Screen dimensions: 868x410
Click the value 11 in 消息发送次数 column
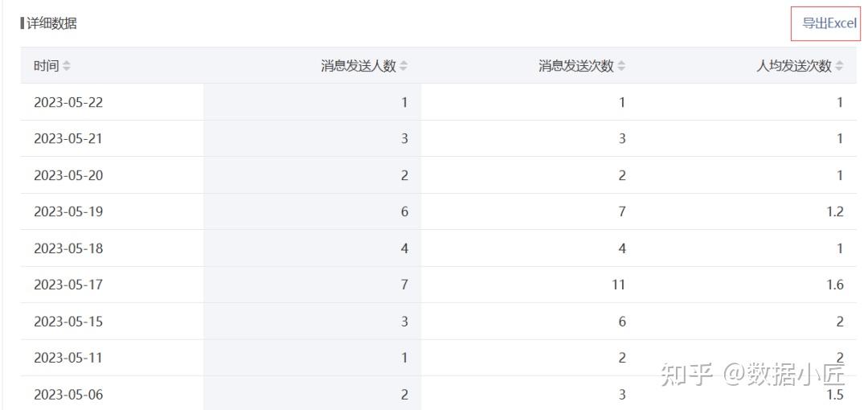click(x=617, y=285)
